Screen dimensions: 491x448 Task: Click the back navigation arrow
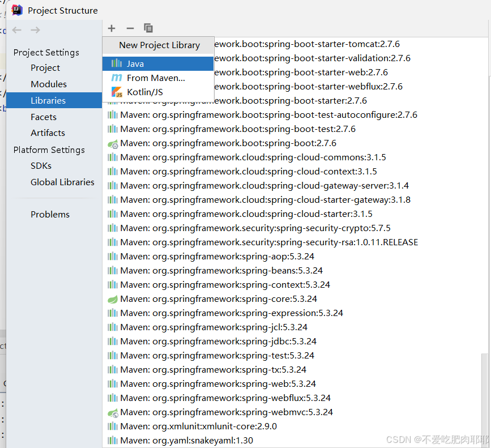(x=16, y=29)
